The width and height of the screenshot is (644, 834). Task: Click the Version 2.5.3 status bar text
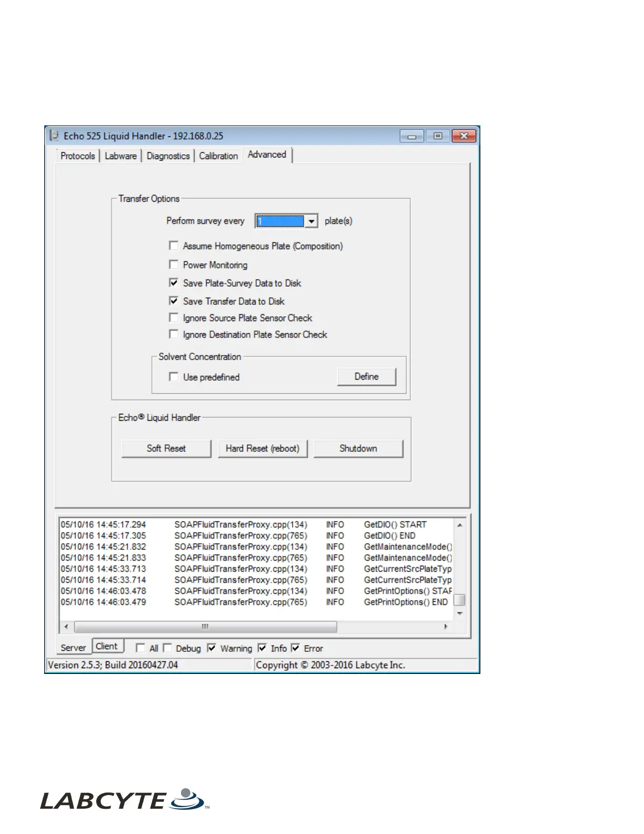(x=113, y=665)
